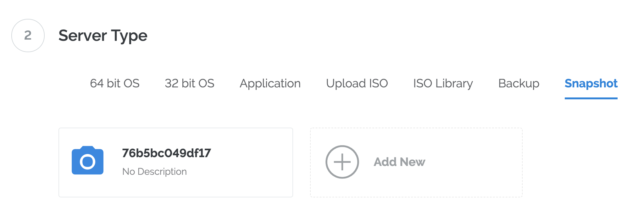The height and width of the screenshot is (215, 644).
Task: Open the Upload ISO tab
Action: [x=357, y=83]
